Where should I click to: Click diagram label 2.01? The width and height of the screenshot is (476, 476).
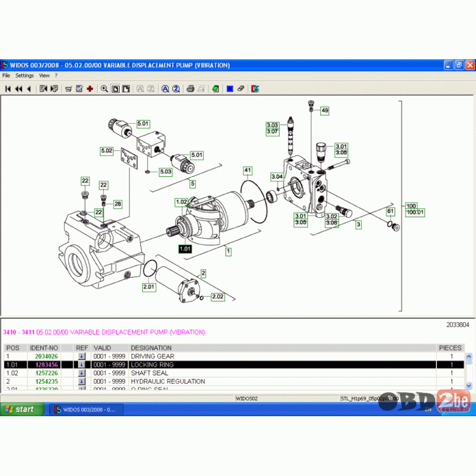[x=149, y=287]
